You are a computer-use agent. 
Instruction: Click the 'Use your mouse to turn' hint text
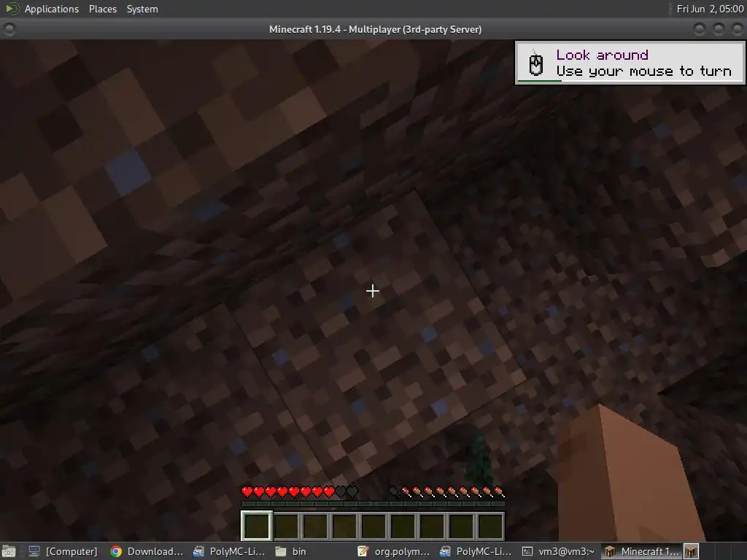[643, 71]
